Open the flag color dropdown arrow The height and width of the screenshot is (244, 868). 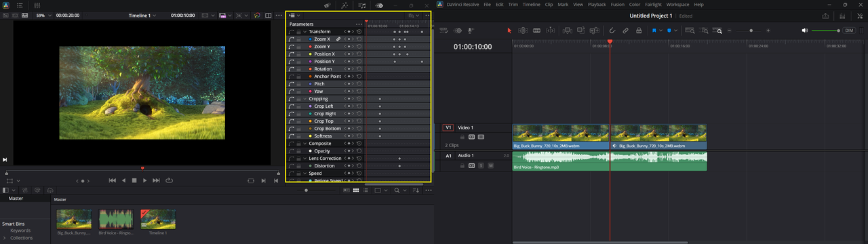point(660,30)
